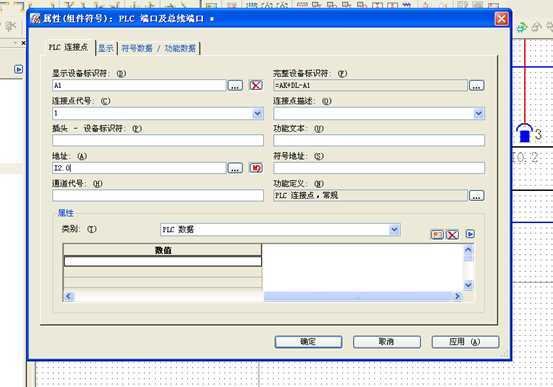
Task: Click the 通道代号 input field
Action: click(158, 195)
